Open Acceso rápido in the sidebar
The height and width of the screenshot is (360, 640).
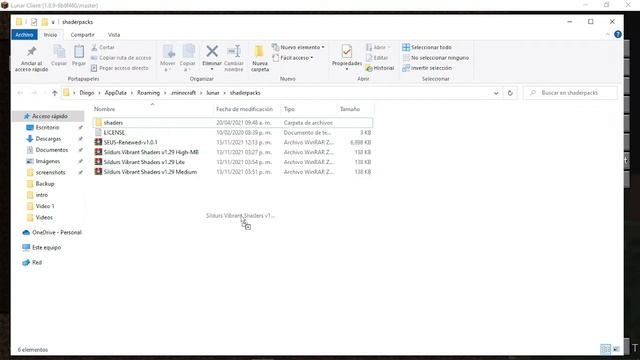pyautogui.click(x=49, y=116)
